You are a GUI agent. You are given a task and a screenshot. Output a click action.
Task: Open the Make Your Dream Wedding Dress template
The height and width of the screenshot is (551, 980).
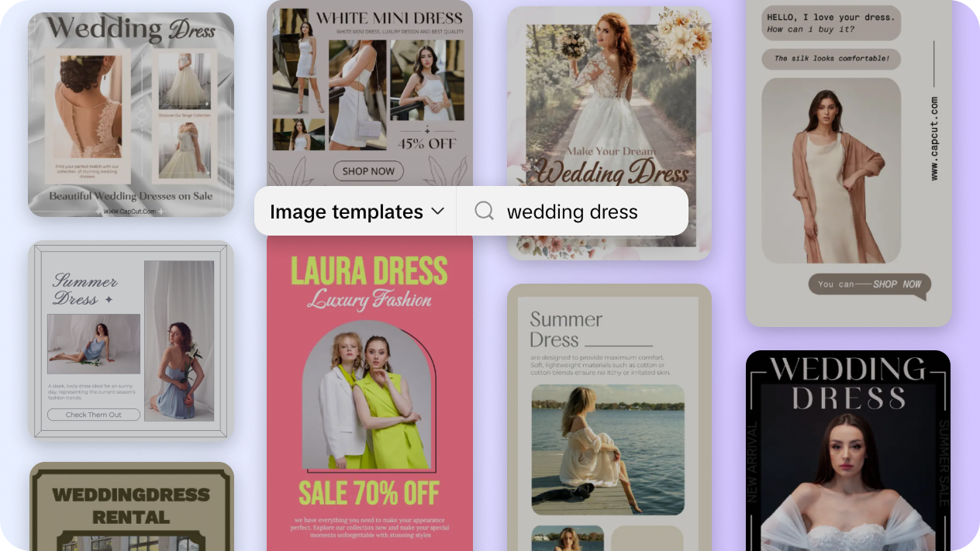pyautogui.click(x=609, y=133)
